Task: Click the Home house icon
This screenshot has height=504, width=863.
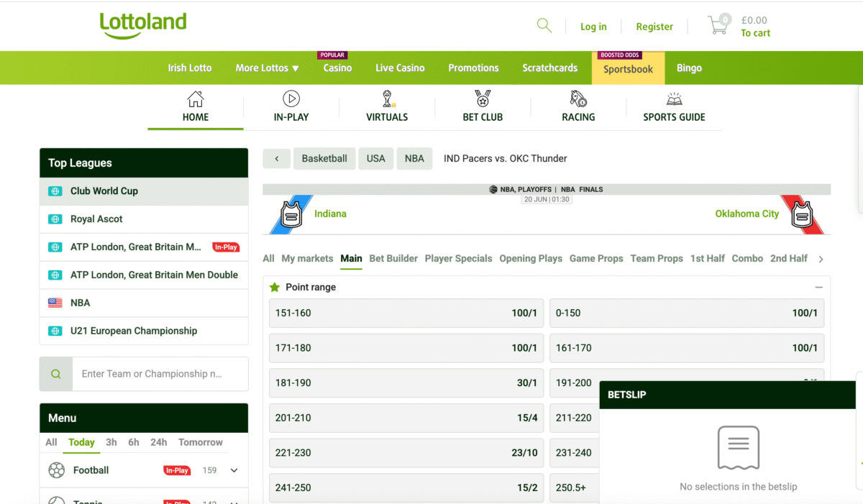Action: point(196,98)
